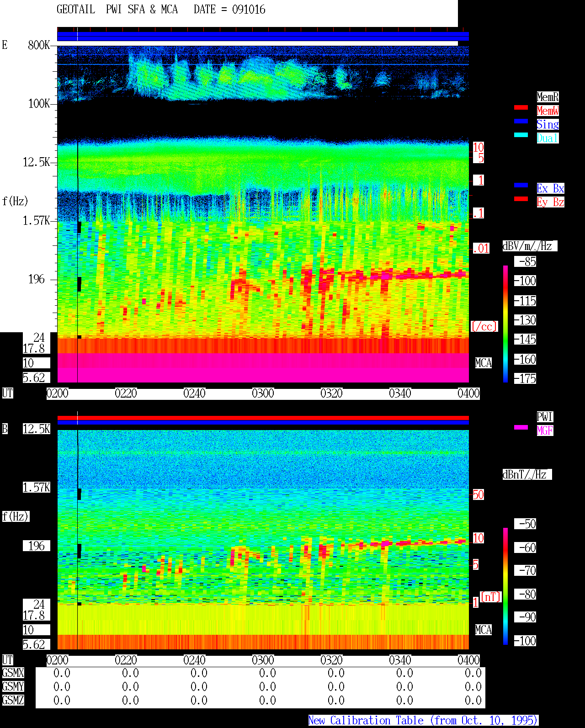
Task: Click the MCA label beside B panel
Action: 484,630
